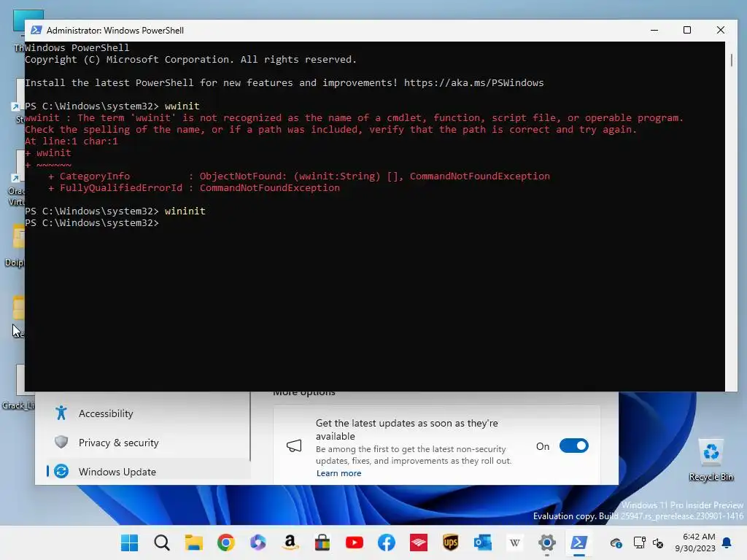Click the megaphone icon in updates card

(294, 446)
